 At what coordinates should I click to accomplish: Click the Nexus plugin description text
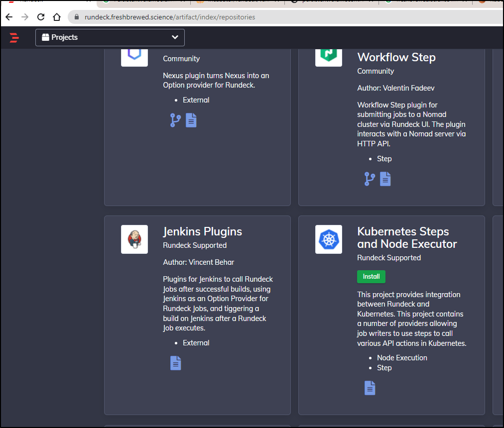tap(216, 80)
